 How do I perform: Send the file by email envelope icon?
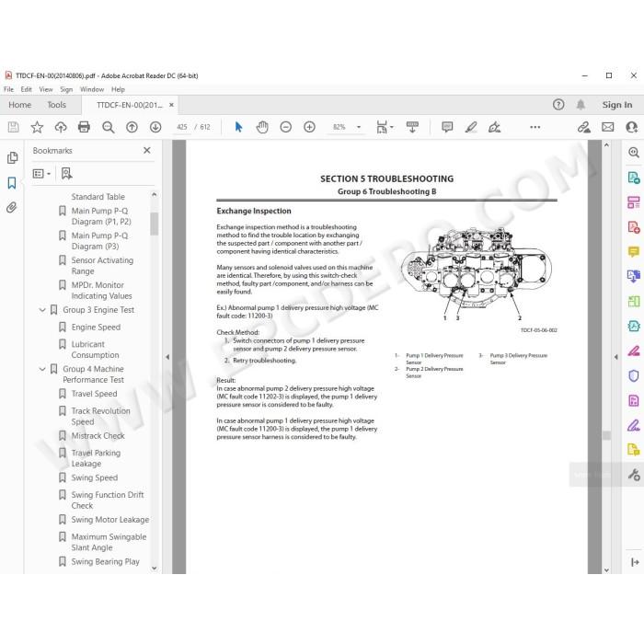tap(608, 127)
